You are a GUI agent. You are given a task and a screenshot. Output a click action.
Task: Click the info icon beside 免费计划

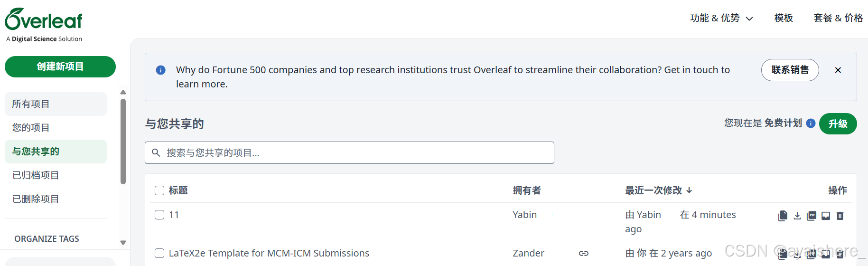pyautogui.click(x=811, y=123)
